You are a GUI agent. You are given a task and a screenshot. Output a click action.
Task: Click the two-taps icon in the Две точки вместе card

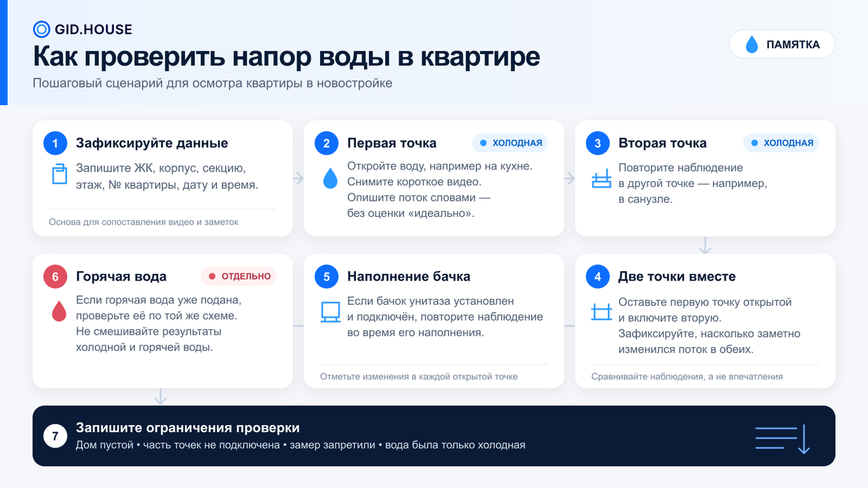[x=601, y=312]
